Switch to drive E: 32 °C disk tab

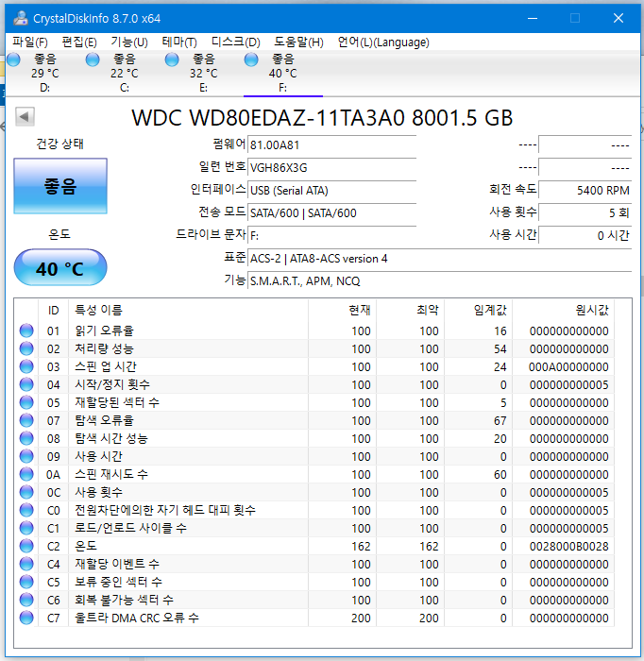click(204, 73)
